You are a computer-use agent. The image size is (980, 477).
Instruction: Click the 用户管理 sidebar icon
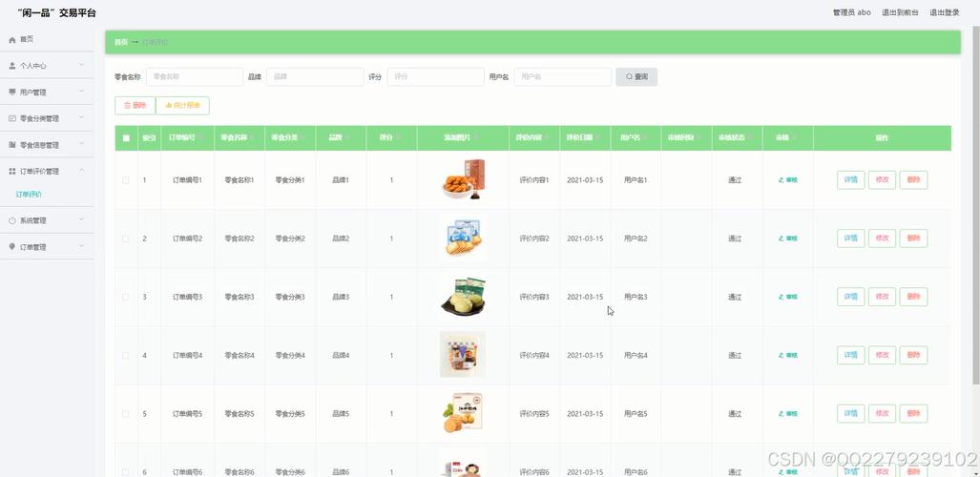coord(12,92)
